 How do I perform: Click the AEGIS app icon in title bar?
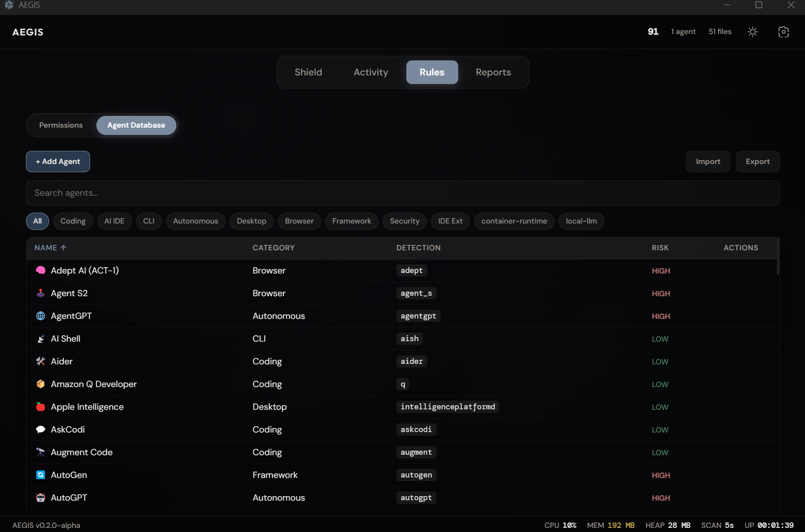pos(9,5)
